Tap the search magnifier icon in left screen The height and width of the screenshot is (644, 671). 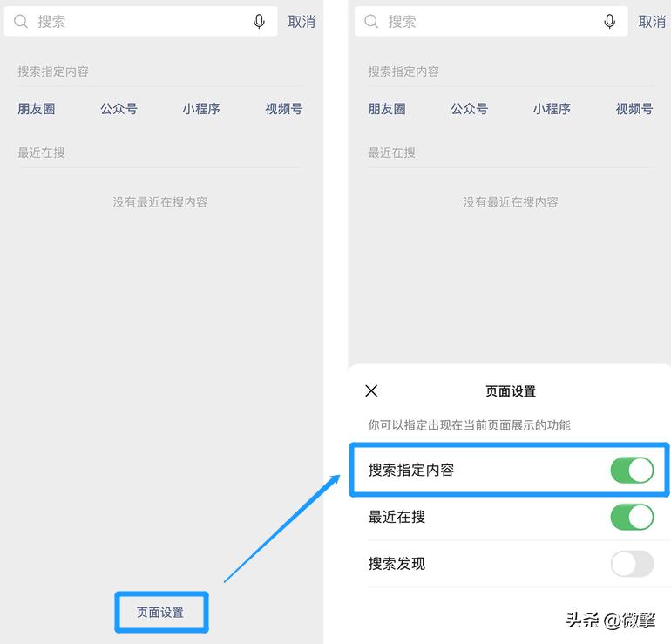(x=21, y=21)
